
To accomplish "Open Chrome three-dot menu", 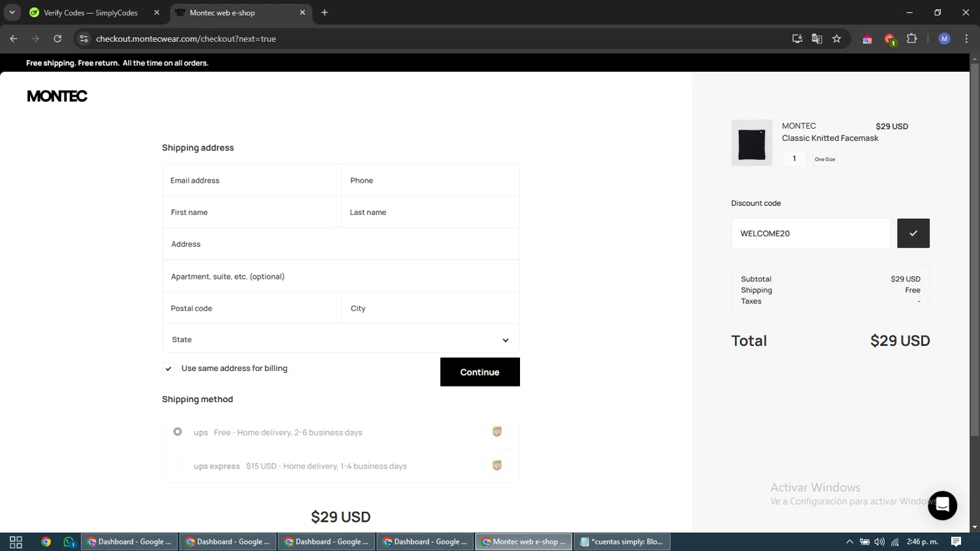I will pyautogui.click(x=966, y=39).
